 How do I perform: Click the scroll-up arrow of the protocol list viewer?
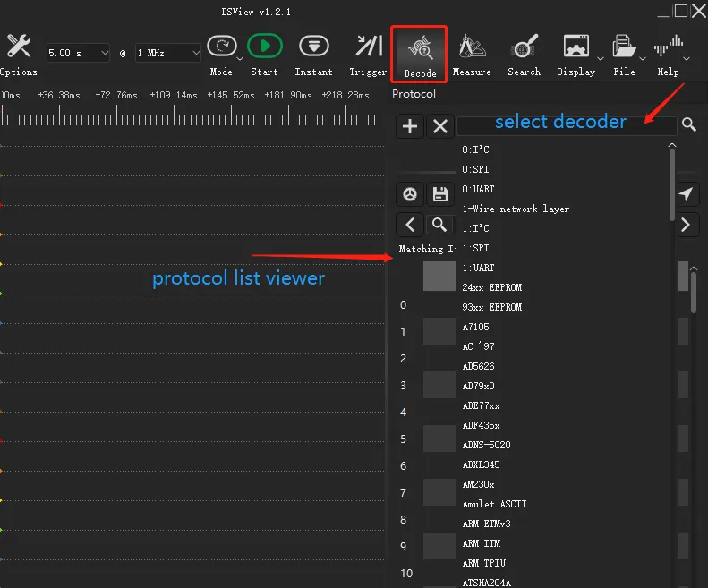(694, 268)
